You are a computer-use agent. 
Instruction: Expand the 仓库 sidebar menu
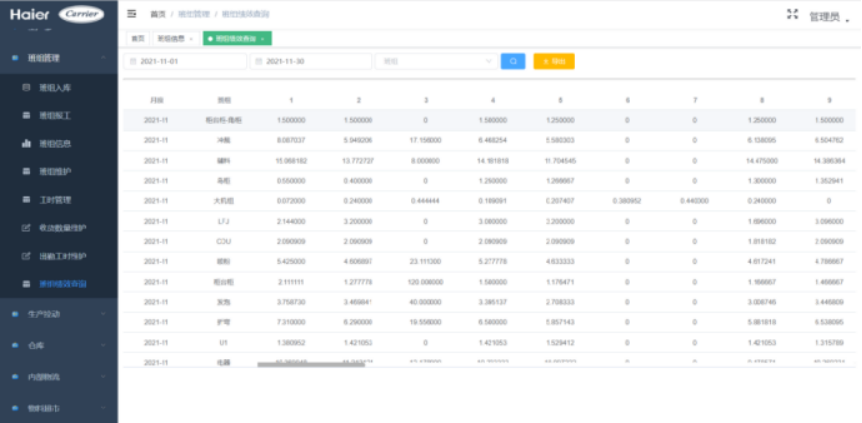pyautogui.click(x=58, y=345)
